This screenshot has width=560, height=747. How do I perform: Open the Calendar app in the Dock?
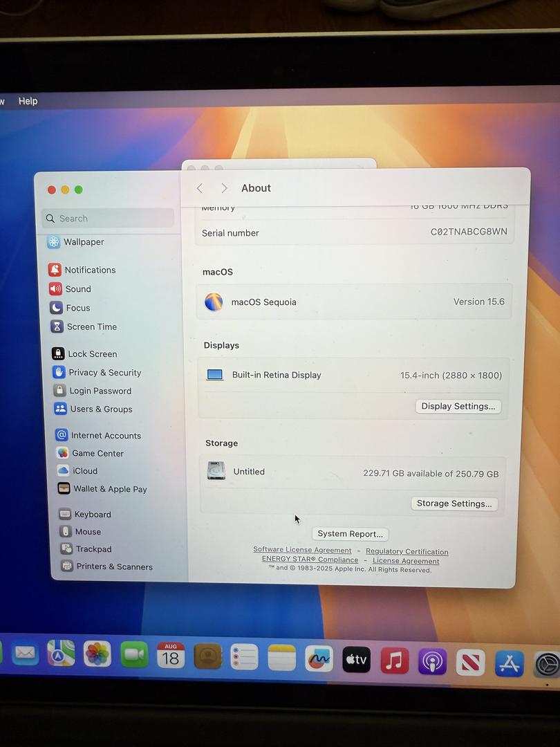[171, 656]
